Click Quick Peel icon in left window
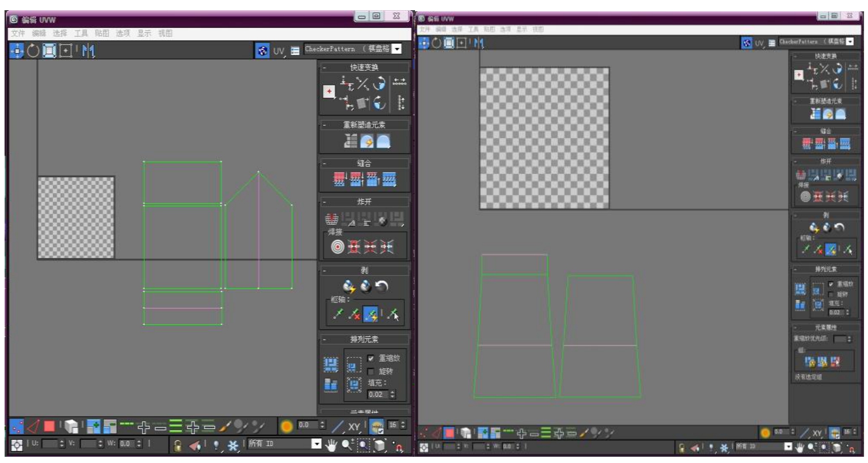 349,286
